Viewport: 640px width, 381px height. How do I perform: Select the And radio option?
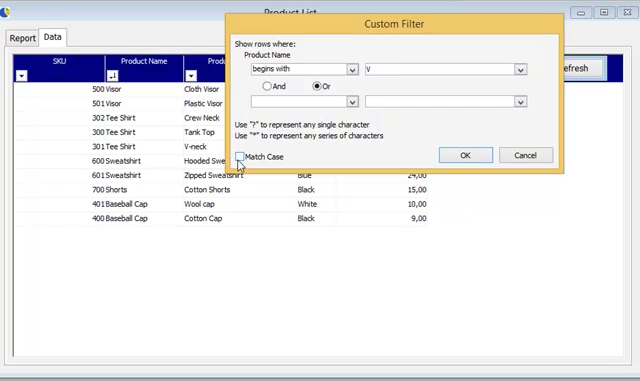coord(267,86)
